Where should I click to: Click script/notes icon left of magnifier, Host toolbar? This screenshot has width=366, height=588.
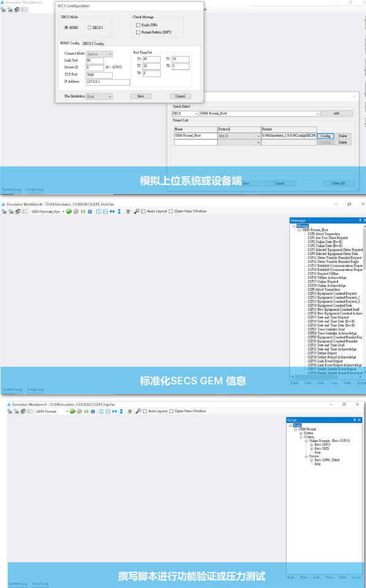128,212
